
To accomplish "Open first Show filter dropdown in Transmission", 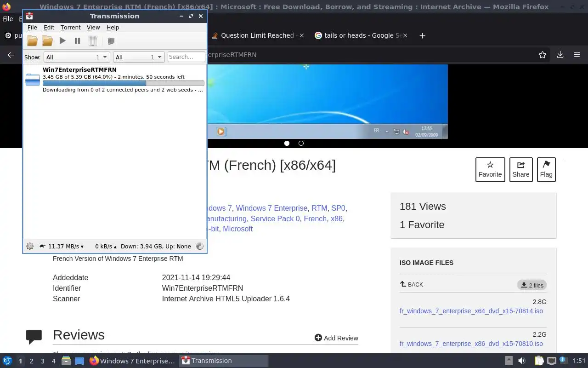I will 76,57.
